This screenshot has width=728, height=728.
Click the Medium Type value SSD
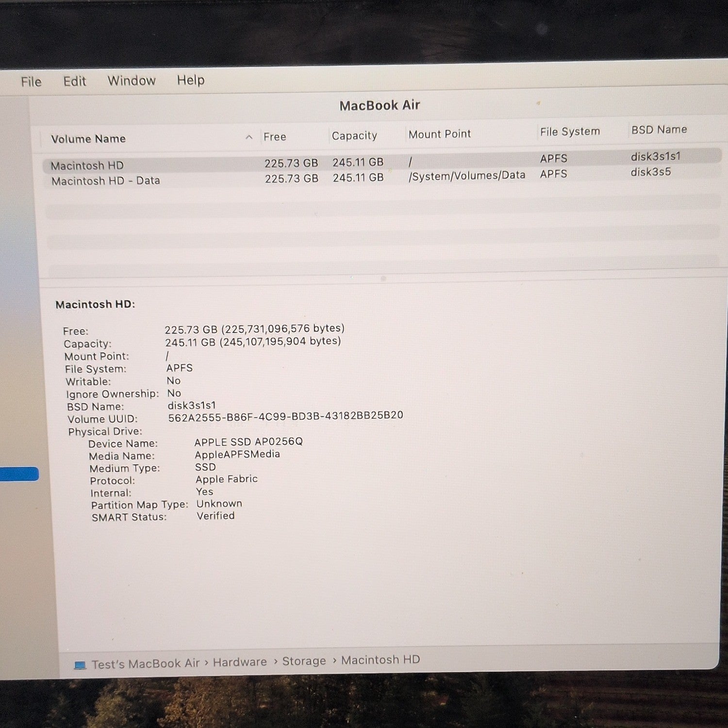(205, 467)
